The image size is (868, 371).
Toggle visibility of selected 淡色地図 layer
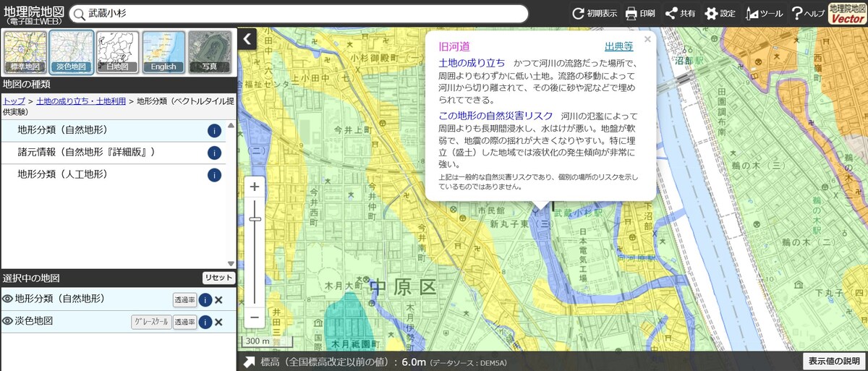tap(8, 321)
